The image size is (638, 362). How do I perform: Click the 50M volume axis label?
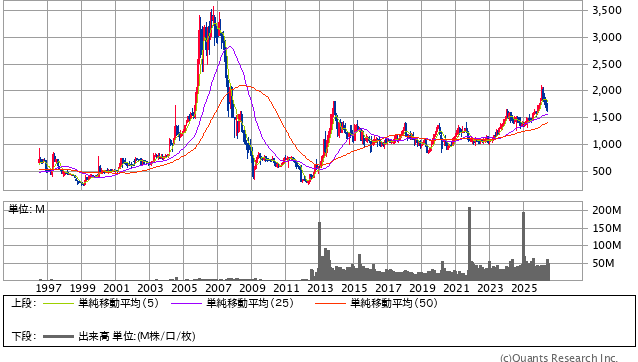(x=603, y=263)
